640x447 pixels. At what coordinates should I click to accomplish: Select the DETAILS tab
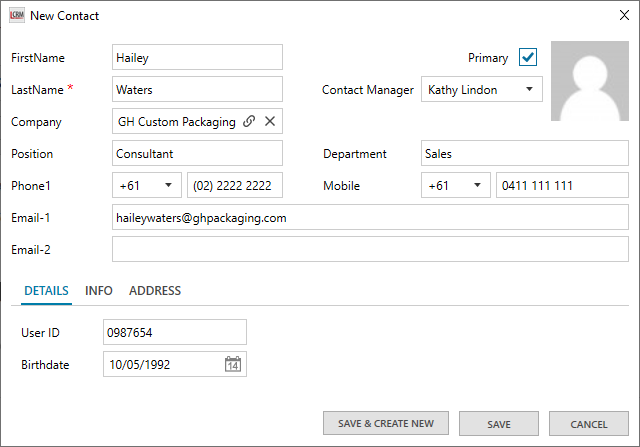click(x=47, y=291)
